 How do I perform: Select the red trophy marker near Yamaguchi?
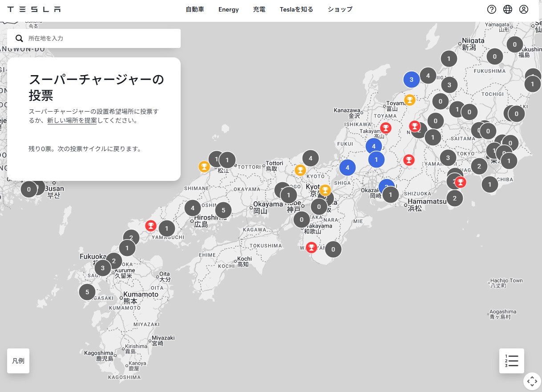[151, 226]
